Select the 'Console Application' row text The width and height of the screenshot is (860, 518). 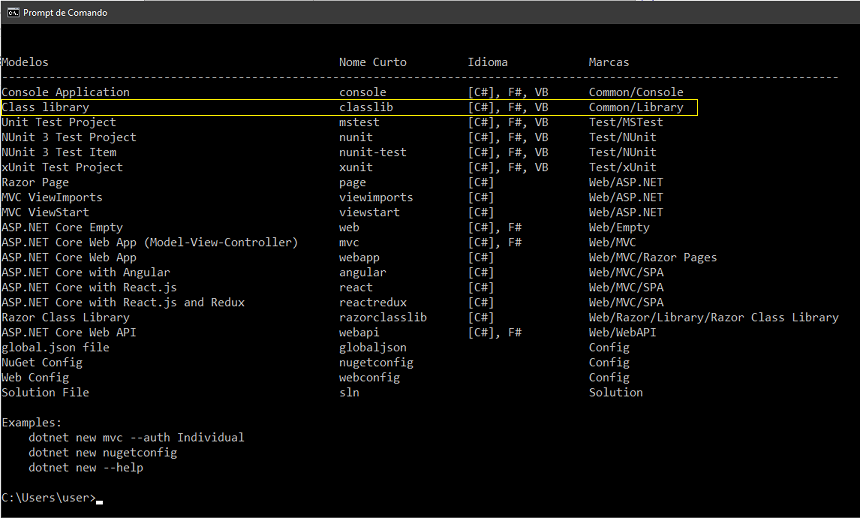(66, 92)
